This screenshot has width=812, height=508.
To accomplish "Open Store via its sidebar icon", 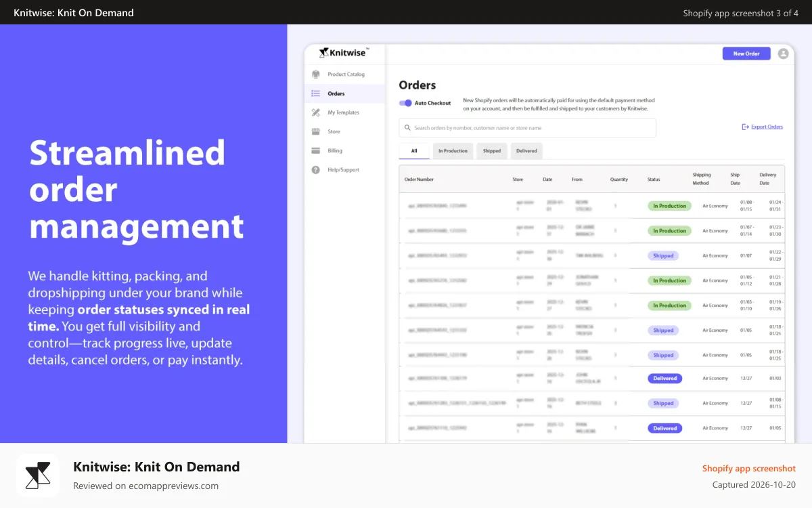I will pyautogui.click(x=315, y=131).
